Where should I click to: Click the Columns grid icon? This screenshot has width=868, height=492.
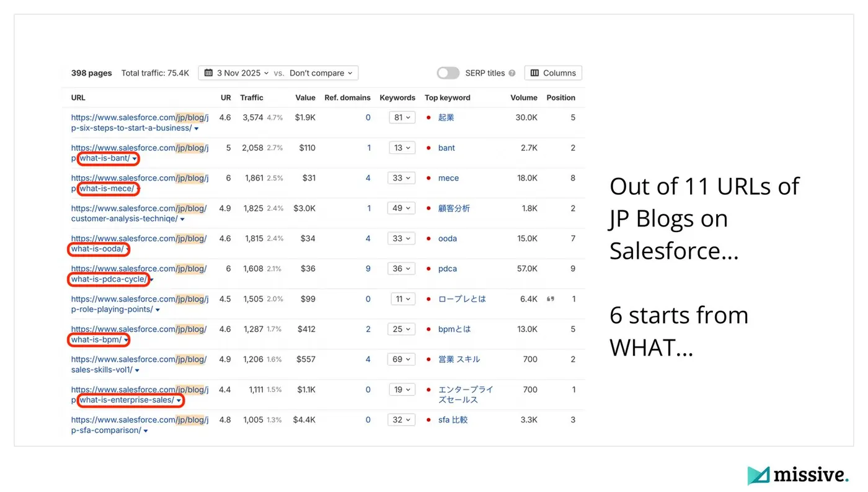[x=534, y=73]
